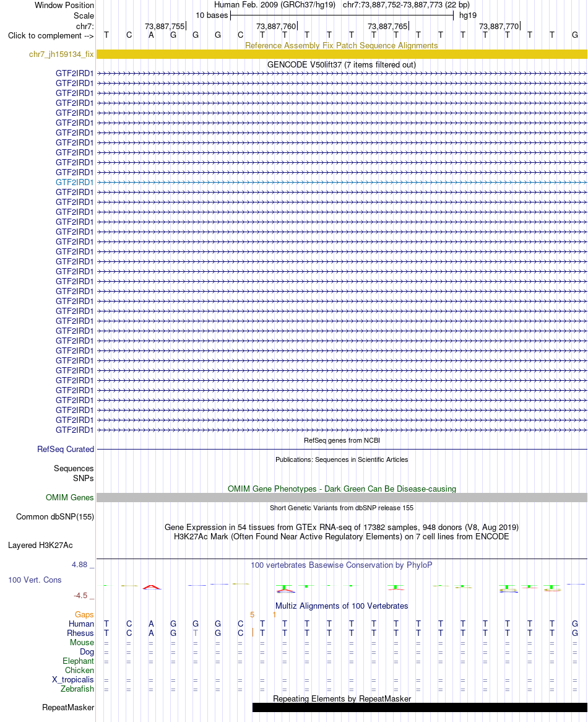Click the RefSeq Curated track label
Screen dimensions: 588x722
tap(66, 450)
